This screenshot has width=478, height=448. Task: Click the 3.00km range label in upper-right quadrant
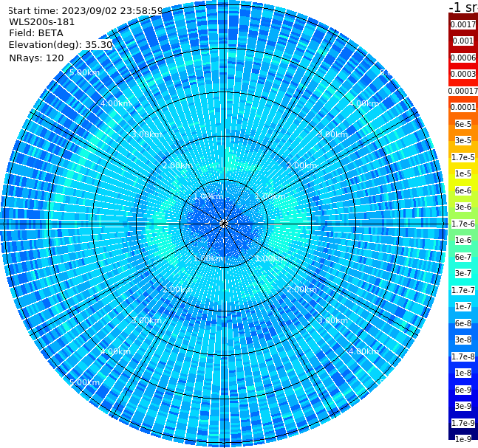[x=332, y=134]
